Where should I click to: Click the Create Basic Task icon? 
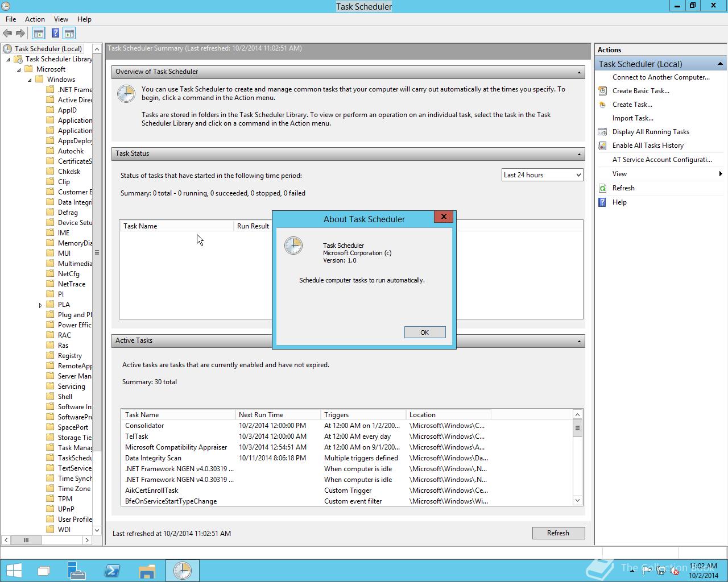click(602, 91)
